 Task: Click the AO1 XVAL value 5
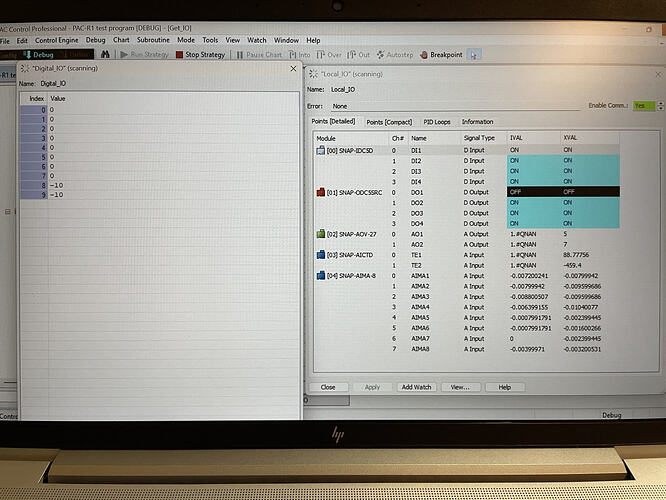pos(565,234)
